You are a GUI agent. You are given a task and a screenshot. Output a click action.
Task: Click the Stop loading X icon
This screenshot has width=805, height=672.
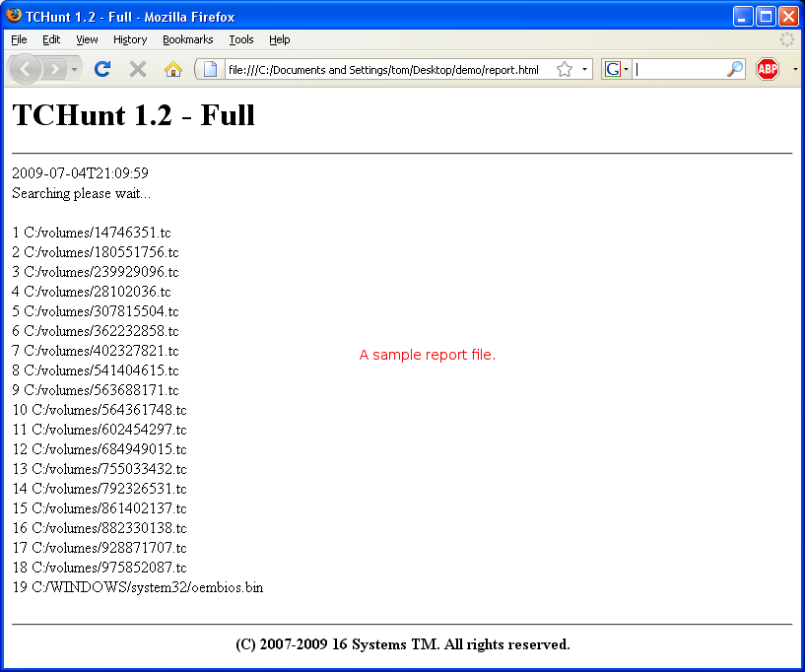138,69
